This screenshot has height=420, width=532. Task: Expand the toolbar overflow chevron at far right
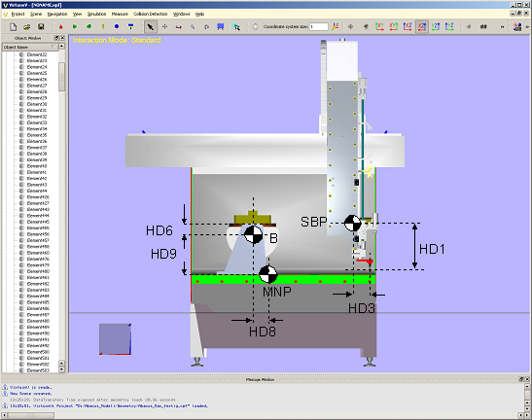pyautogui.click(x=527, y=27)
